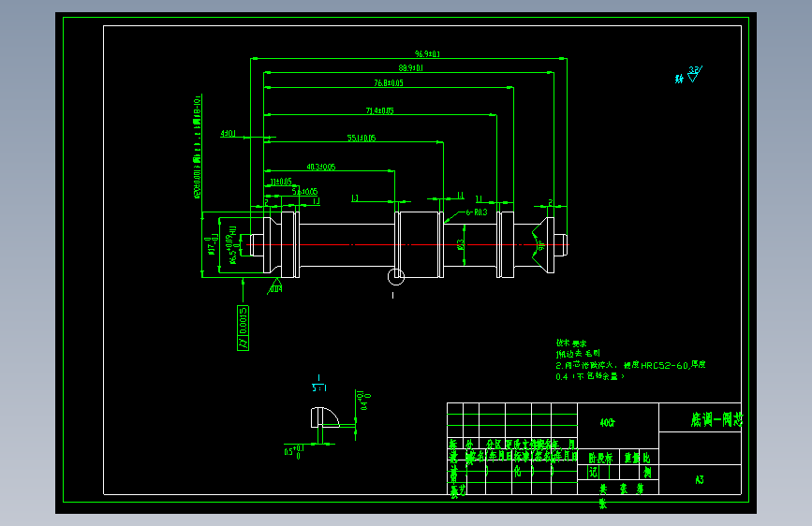Click the 76.8±0.05 dimension label
Screen dimensions: 812x526
pos(389,83)
